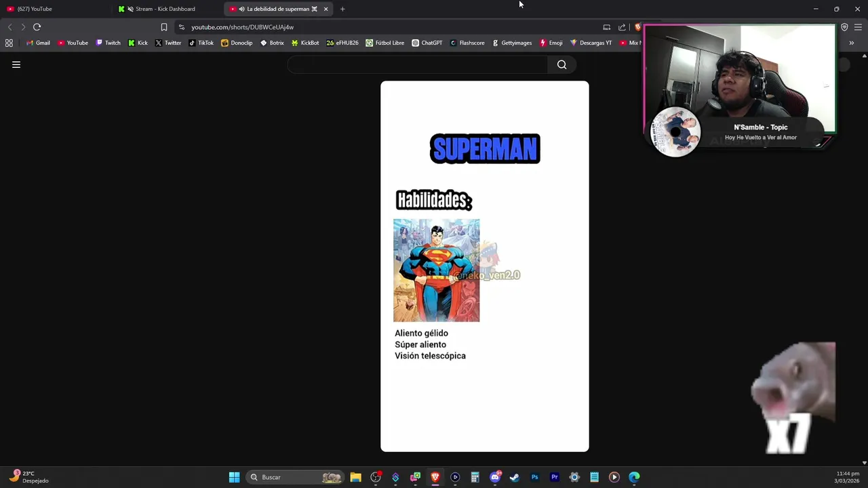Launch Photoshop from the taskbar
Image resolution: width=868 pixels, height=488 pixels.
pyautogui.click(x=534, y=477)
